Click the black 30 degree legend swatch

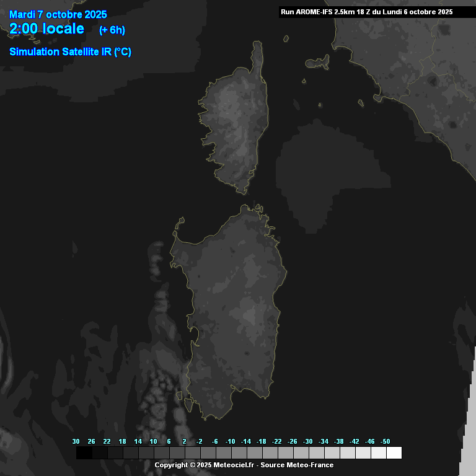(x=84, y=453)
